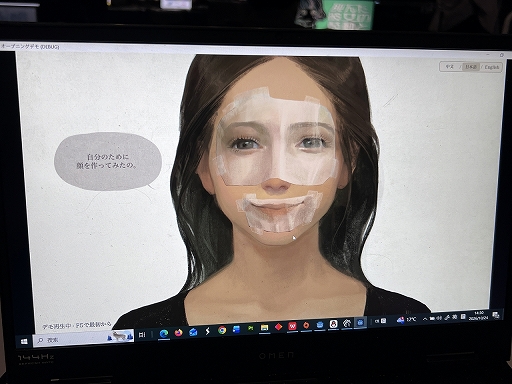Open the volume control in system tray
The image size is (512, 384).
coord(439,318)
